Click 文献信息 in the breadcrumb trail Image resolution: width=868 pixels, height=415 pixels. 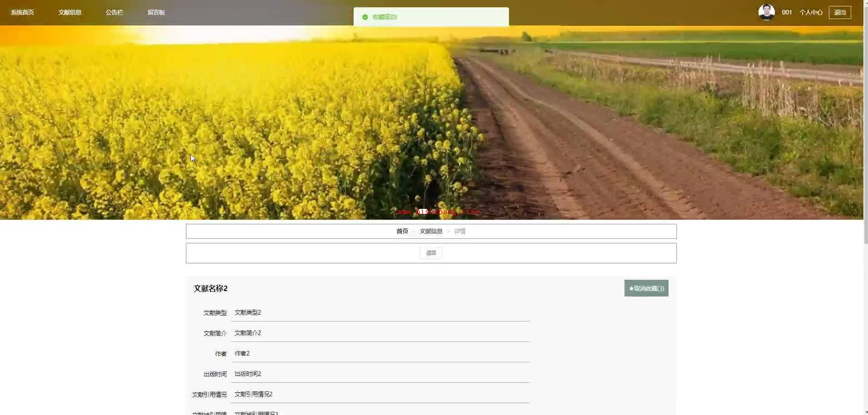[431, 231]
